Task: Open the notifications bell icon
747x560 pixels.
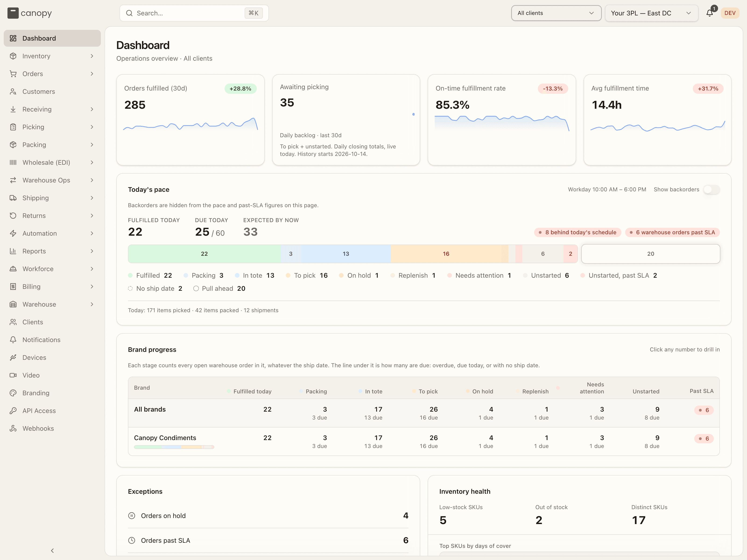Action: [709, 13]
